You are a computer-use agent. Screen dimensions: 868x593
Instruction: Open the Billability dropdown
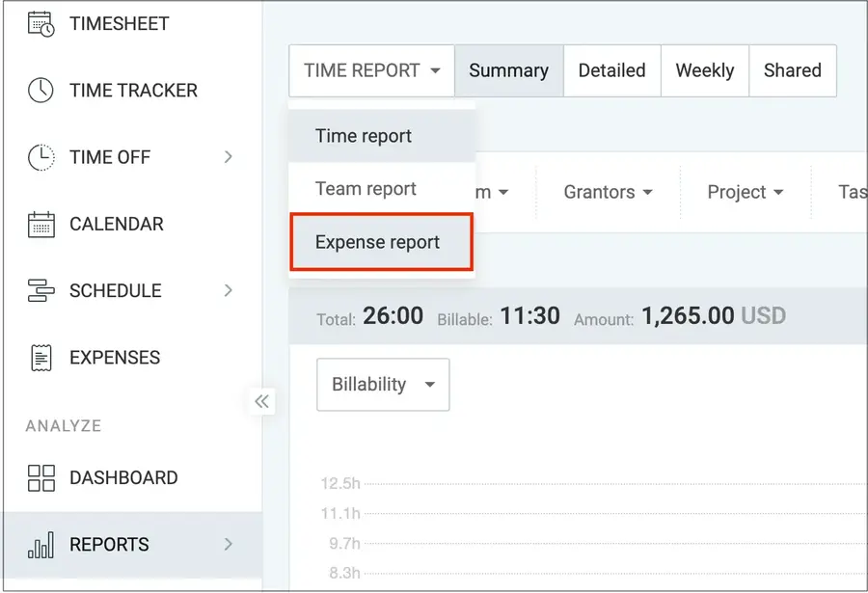coord(382,384)
